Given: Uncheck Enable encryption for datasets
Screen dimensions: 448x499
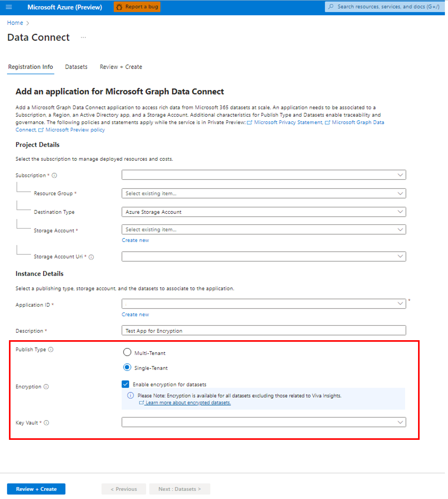Looking at the screenshot, I should tap(125, 384).
